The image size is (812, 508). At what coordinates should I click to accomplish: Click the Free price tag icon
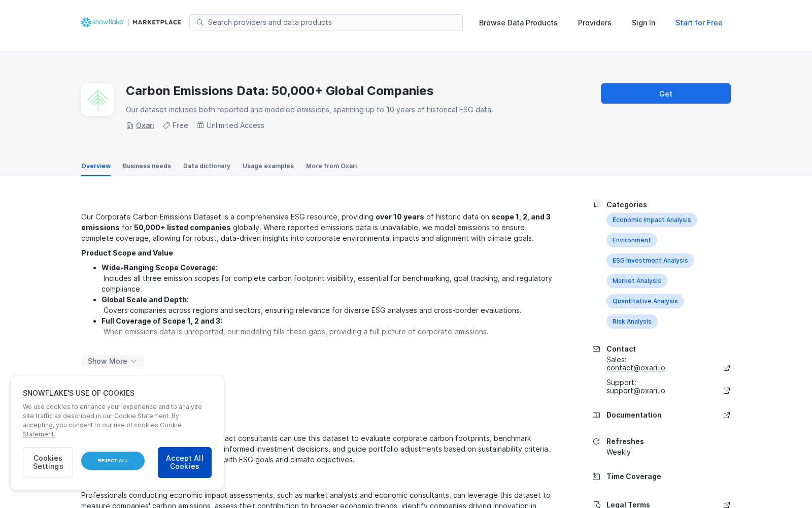click(x=166, y=125)
